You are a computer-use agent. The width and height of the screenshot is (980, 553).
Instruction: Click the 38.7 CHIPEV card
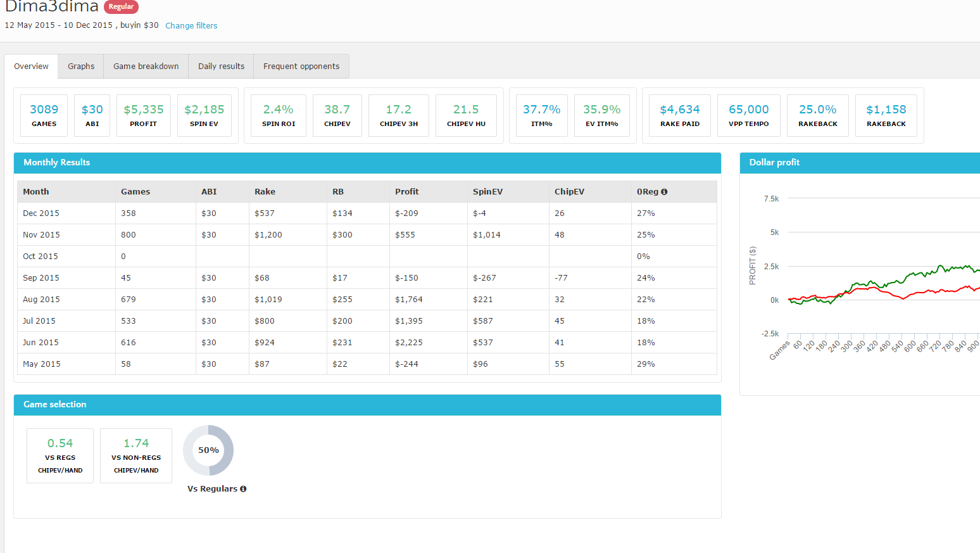(337, 115)
